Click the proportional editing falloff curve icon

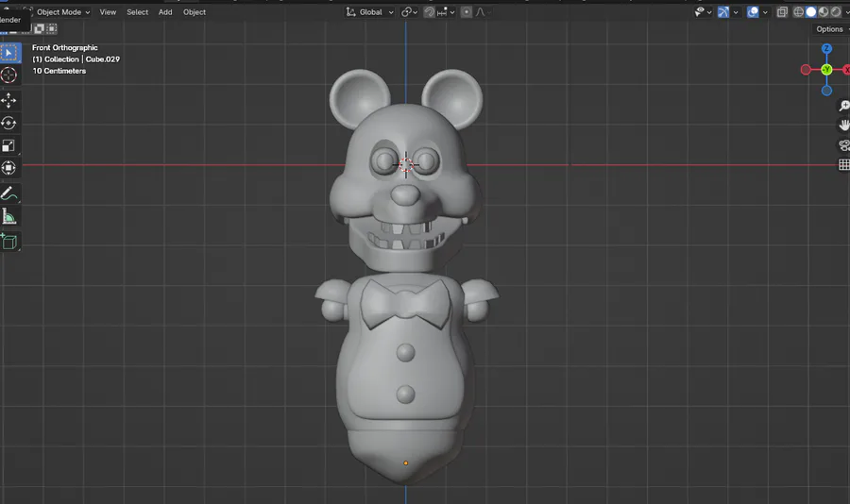click(x=480, y=12)
